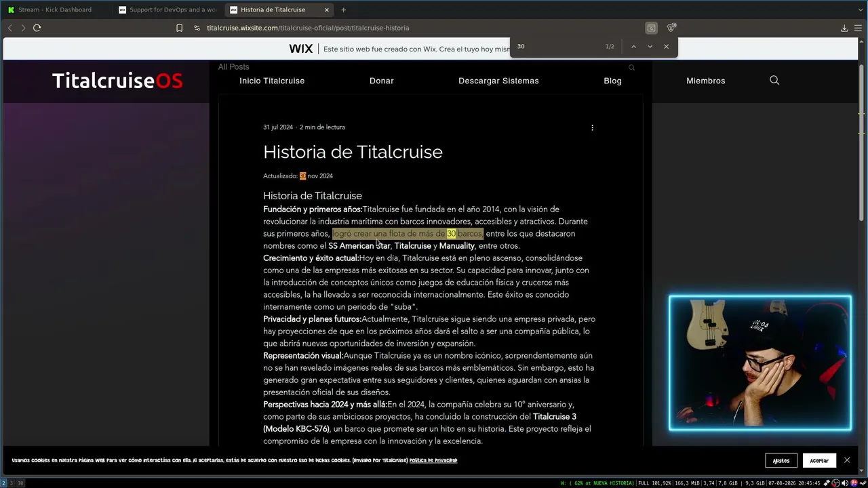The height and width of the screenshot is (488, 868).
Task: Click the "(Modelo KBC-576)" bold text
Action: click(296, 429)
